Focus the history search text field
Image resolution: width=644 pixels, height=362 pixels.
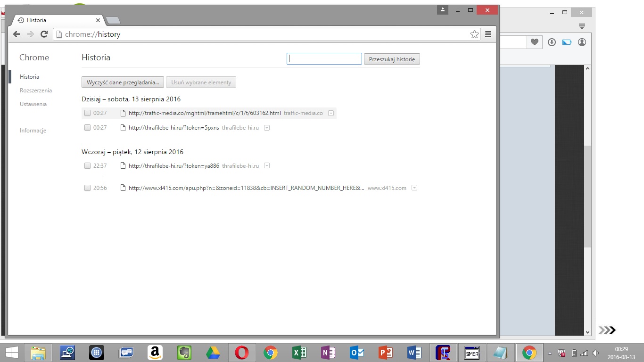point(324,59)
